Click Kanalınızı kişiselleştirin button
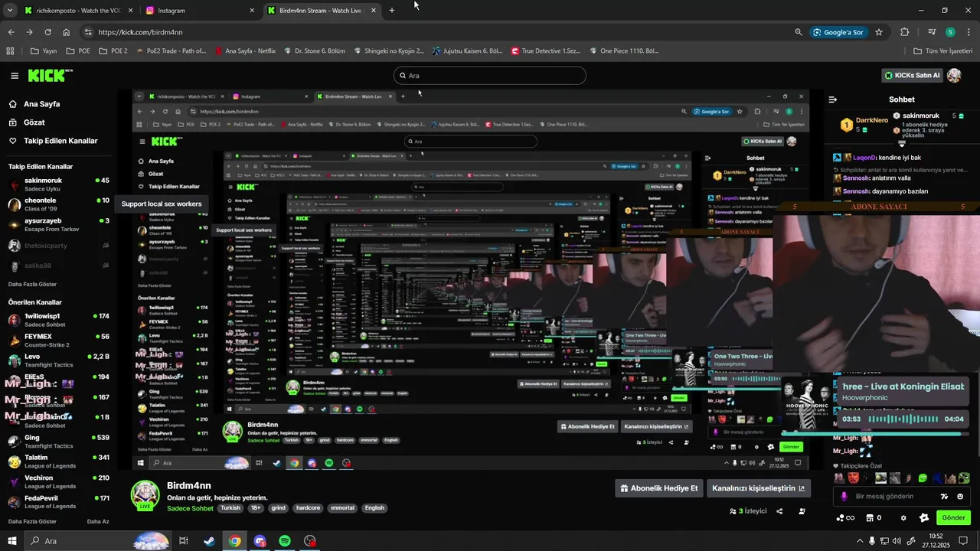The height and width of the screenshot is (551, 980). [759, 488]
